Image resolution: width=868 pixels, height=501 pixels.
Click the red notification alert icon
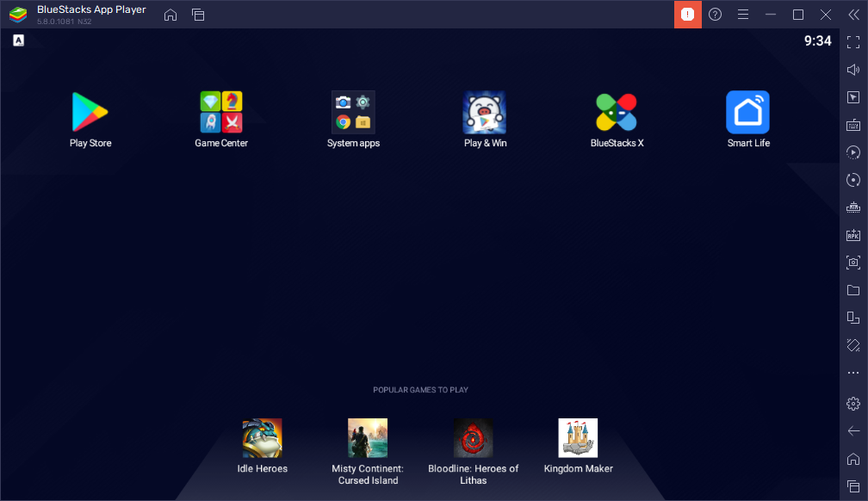click(687, 15)
